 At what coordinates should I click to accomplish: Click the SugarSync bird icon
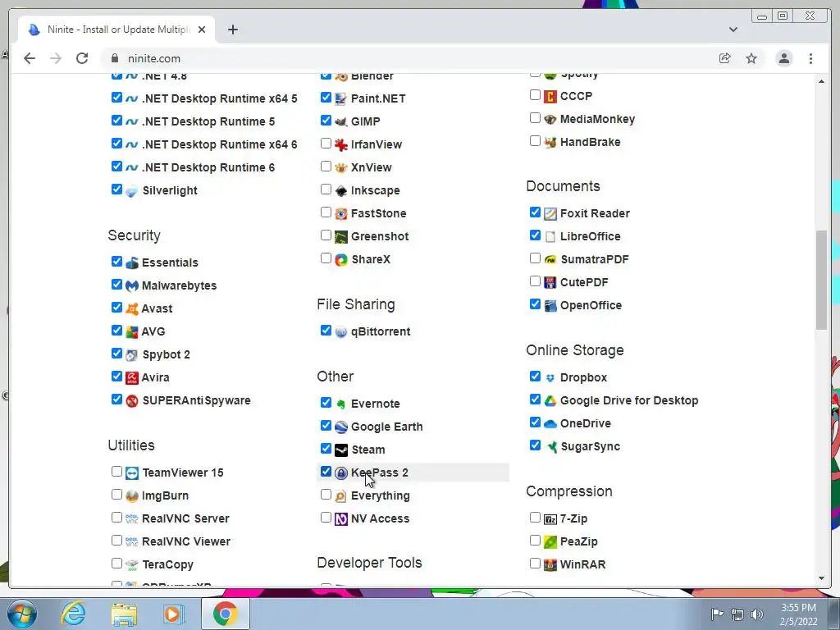(x=550, y=447)
